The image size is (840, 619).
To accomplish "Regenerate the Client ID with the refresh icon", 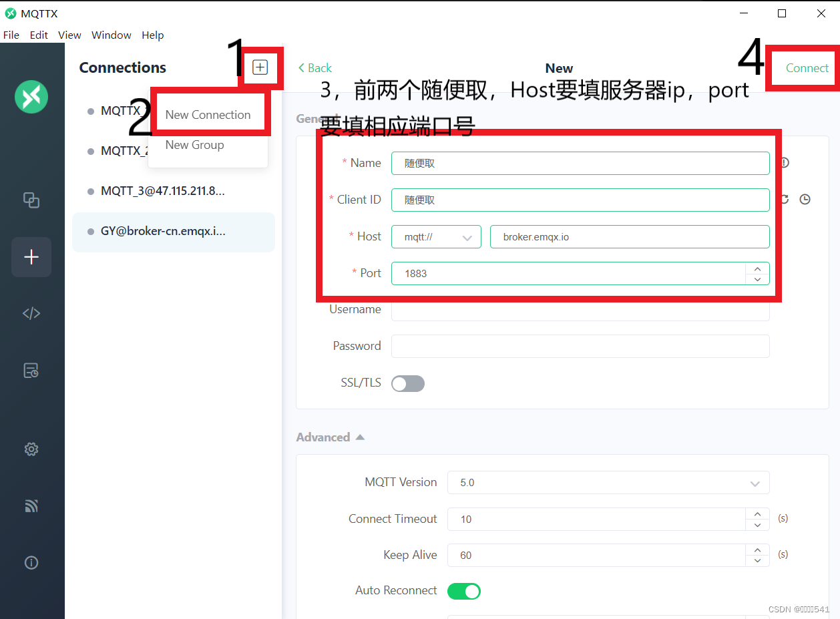I will (785, 199).
